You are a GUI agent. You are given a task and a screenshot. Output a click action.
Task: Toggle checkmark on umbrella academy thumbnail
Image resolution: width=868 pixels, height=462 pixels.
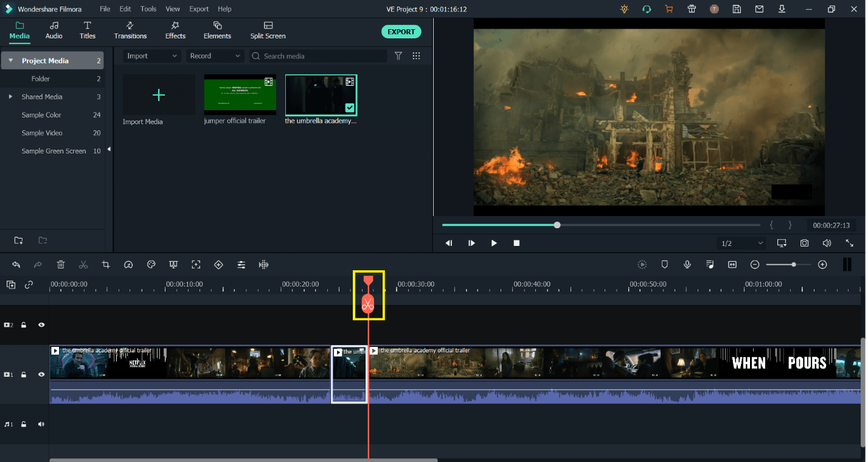(x=350, y=108)
